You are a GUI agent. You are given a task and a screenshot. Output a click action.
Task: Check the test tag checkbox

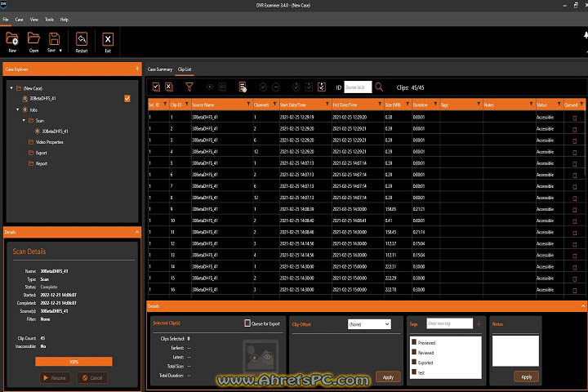(x=414, y=372)
